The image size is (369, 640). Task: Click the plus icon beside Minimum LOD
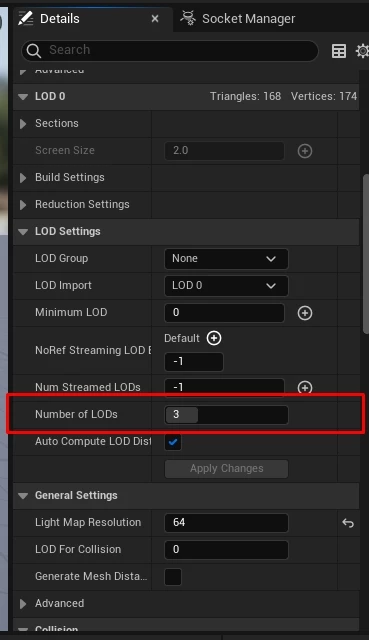point(305,313)
